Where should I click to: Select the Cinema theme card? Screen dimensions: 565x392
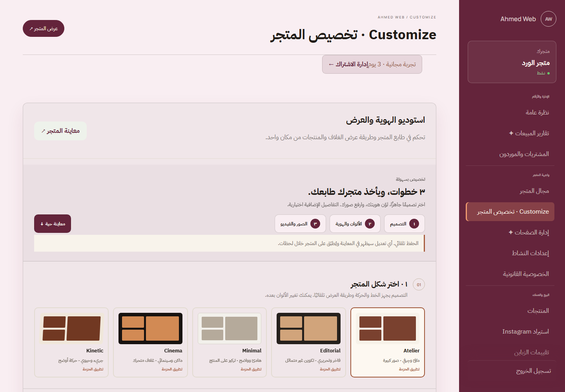(150, 343)
